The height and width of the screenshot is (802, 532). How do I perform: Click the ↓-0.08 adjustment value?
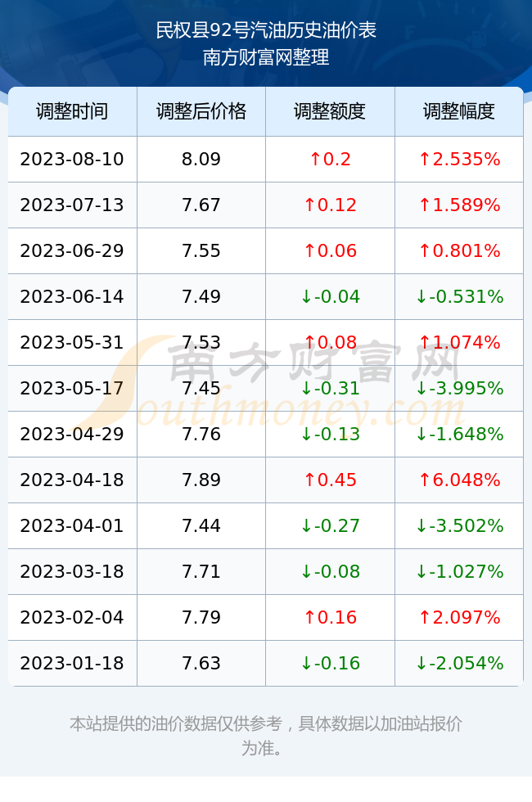[x=330, y=571]
